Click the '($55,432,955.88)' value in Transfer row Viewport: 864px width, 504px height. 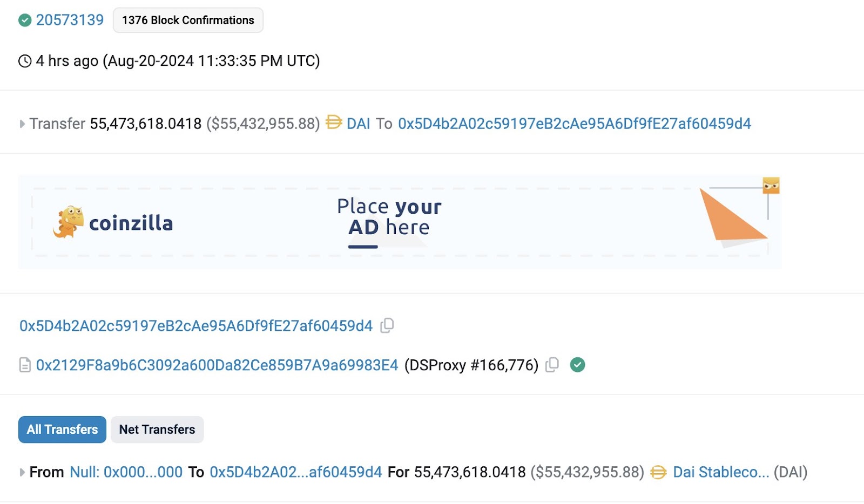click(263, 124)
